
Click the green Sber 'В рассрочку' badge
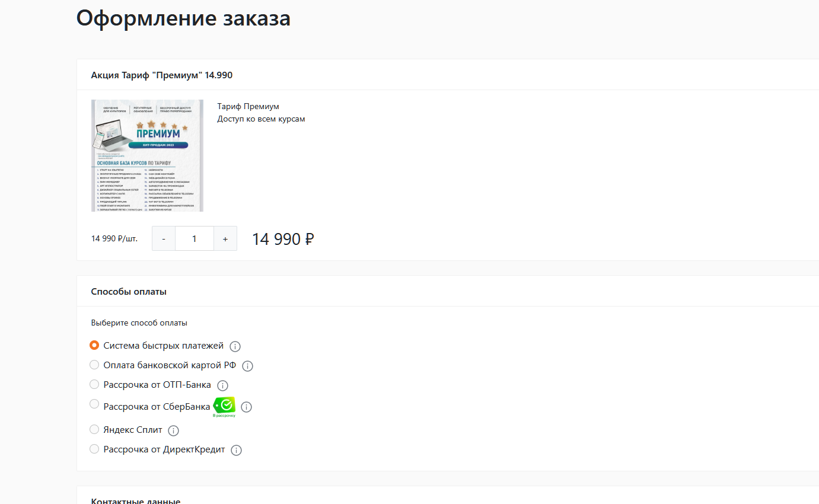pos(224,407)
